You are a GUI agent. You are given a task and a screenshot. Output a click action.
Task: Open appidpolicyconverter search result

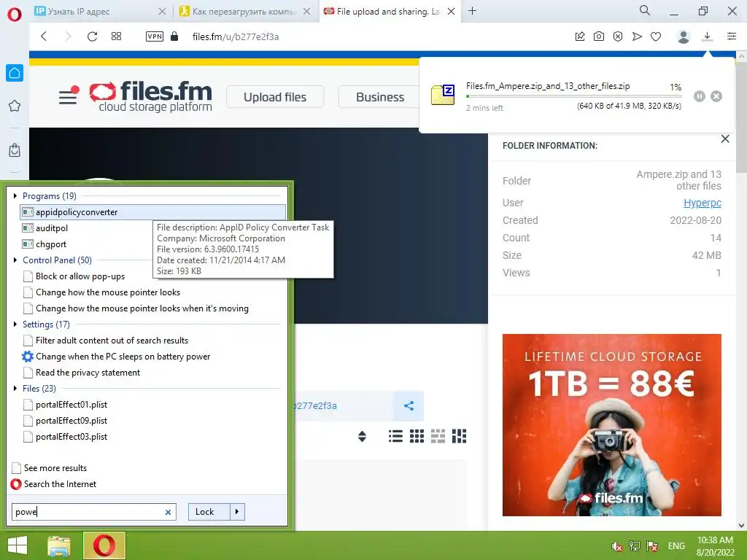coord(153,212)
